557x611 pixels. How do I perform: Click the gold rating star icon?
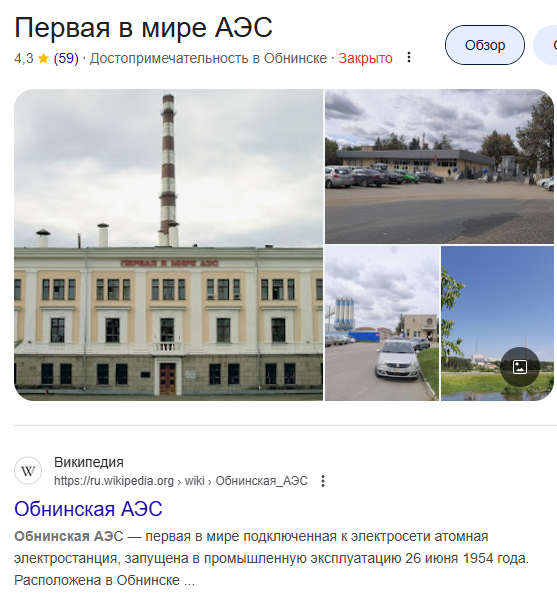44,58
